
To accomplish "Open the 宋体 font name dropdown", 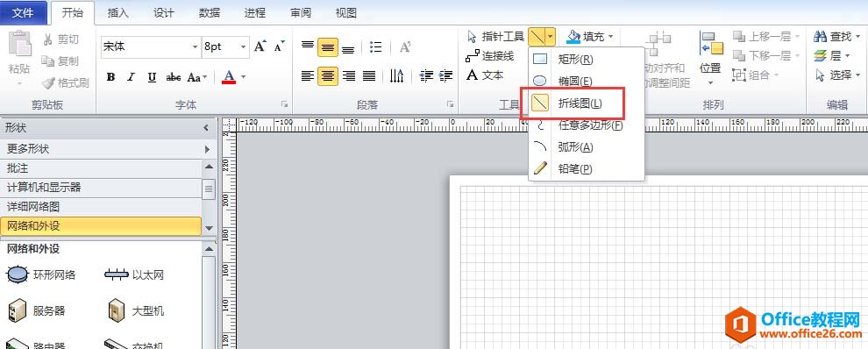I will pos(195,47).
